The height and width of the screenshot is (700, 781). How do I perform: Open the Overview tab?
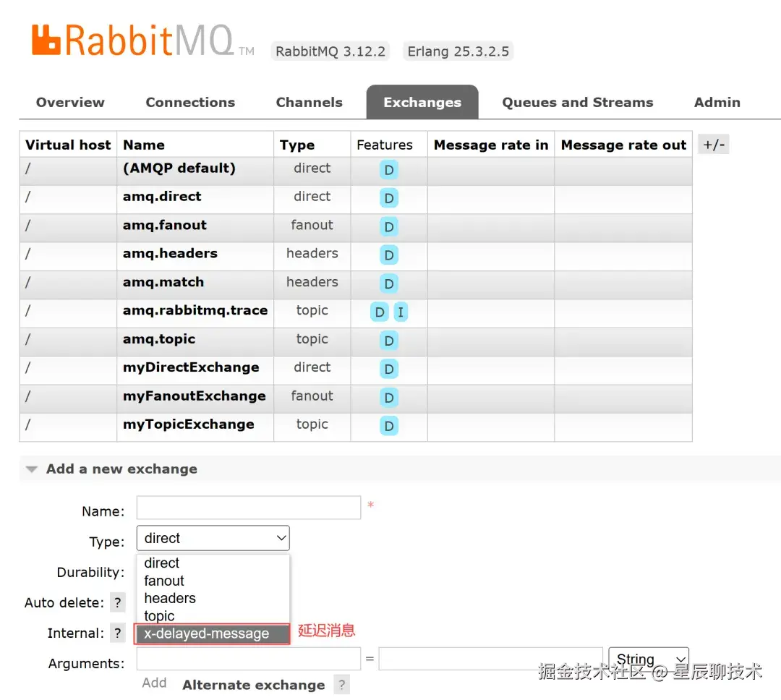coord(70,102)
